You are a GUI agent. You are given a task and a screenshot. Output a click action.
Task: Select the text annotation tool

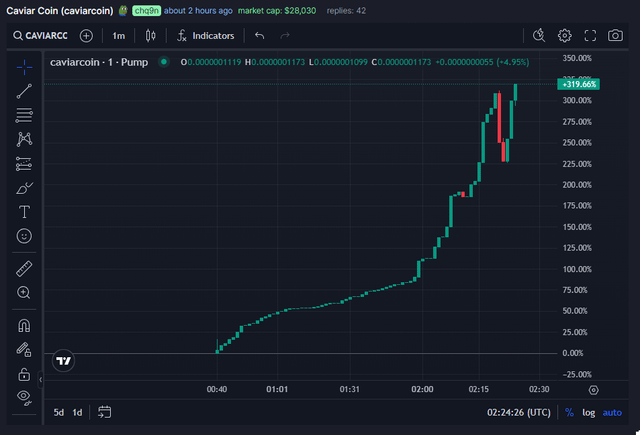(24, 212)
